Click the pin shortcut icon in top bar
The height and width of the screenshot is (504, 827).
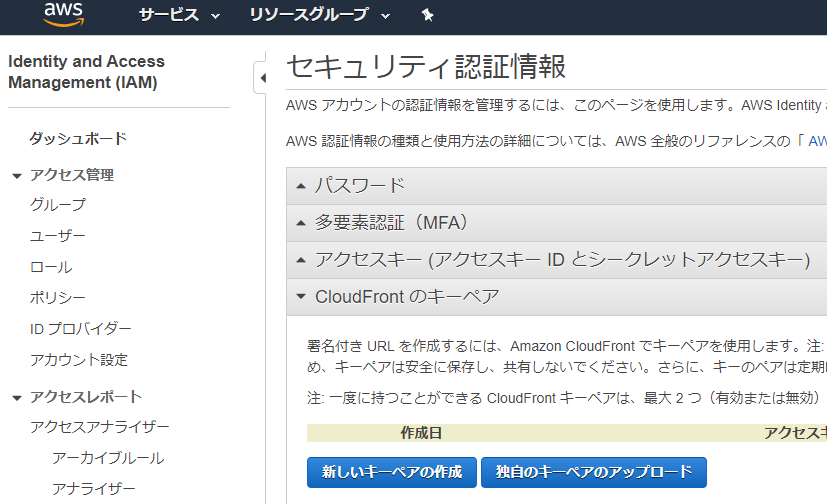click(x=427, y=15)
